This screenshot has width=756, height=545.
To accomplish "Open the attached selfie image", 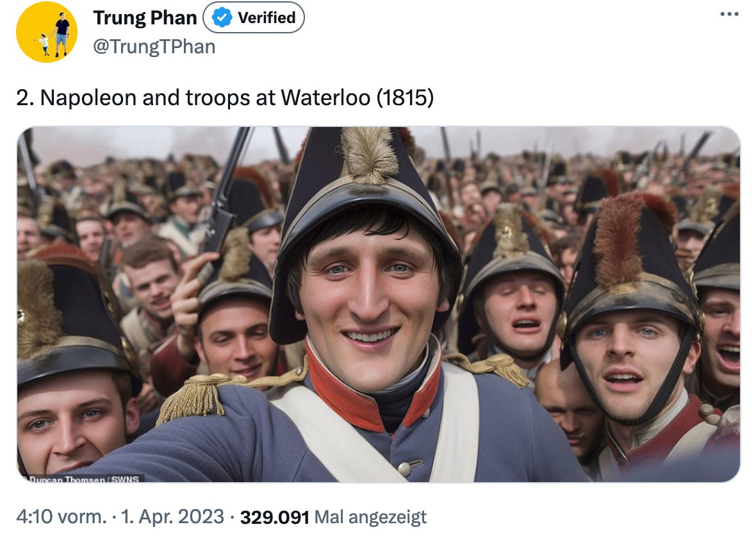I will point(379,304).
